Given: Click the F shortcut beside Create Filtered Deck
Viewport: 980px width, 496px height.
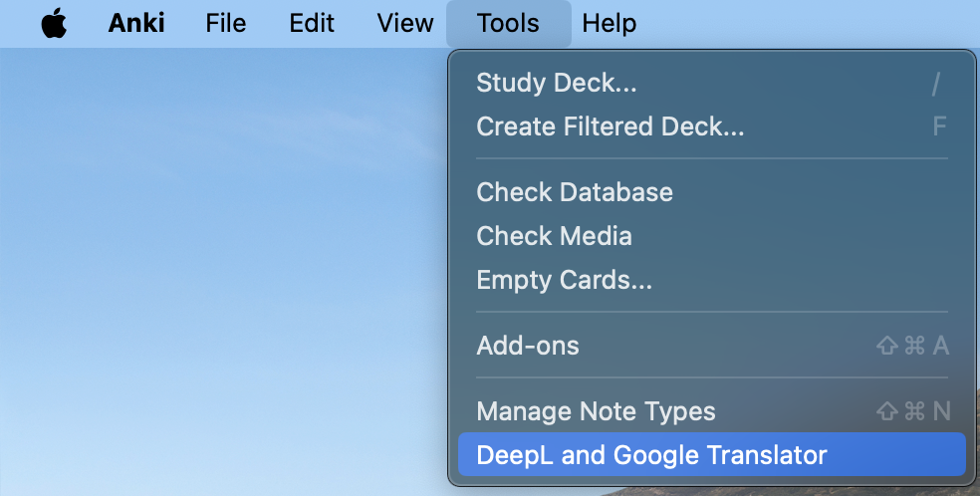Looking at the screenshot, I should pyautogui.click(x=938, y=126).
